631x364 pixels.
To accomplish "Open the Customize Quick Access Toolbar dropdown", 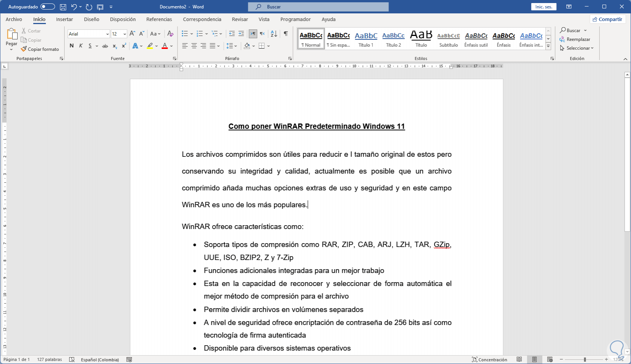I will (x=111, y=7).
